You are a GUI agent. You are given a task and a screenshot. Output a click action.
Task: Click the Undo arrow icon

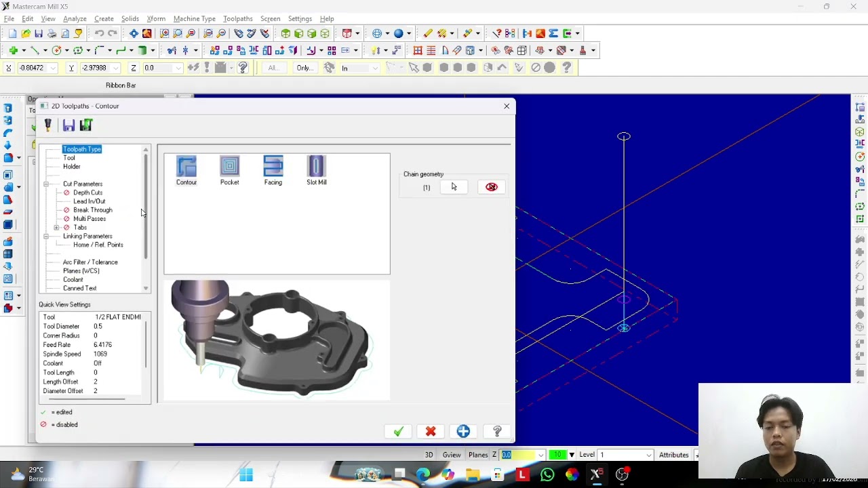tap(99, 34)
